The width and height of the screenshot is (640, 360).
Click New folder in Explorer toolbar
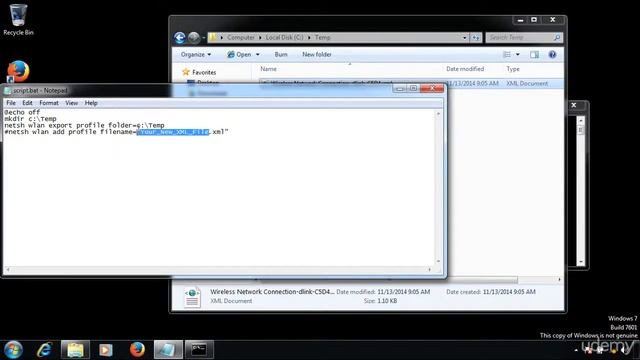(317, 54)
